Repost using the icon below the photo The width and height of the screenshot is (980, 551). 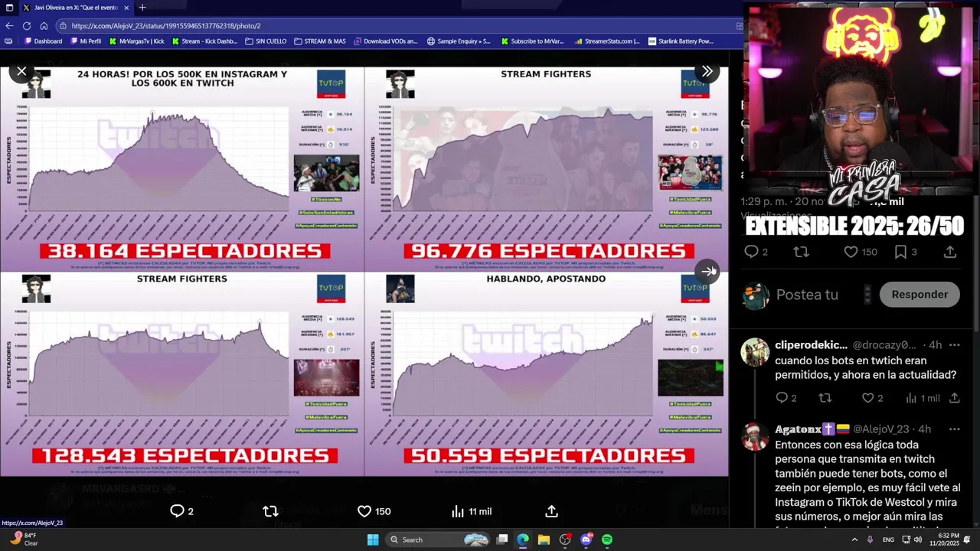pyautogui.click(x=270, y=511)
